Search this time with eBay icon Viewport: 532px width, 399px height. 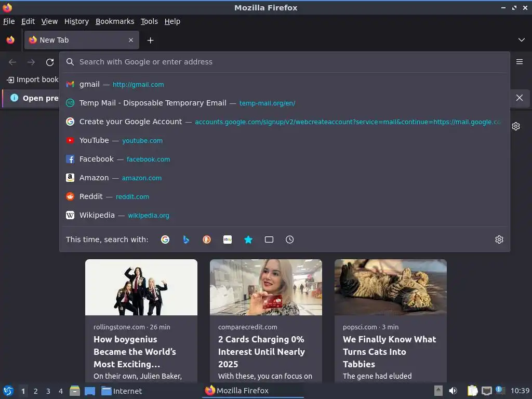(x=228, y=240)
